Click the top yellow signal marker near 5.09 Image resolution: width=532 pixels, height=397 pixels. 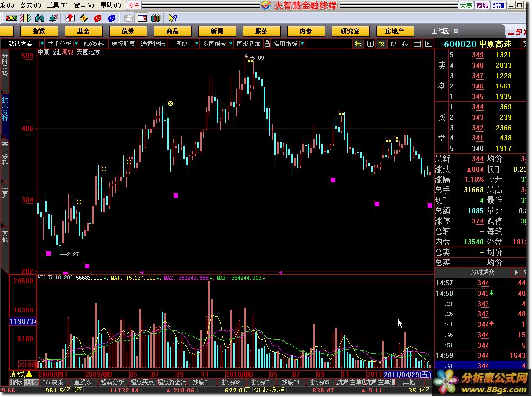point(250,61)
